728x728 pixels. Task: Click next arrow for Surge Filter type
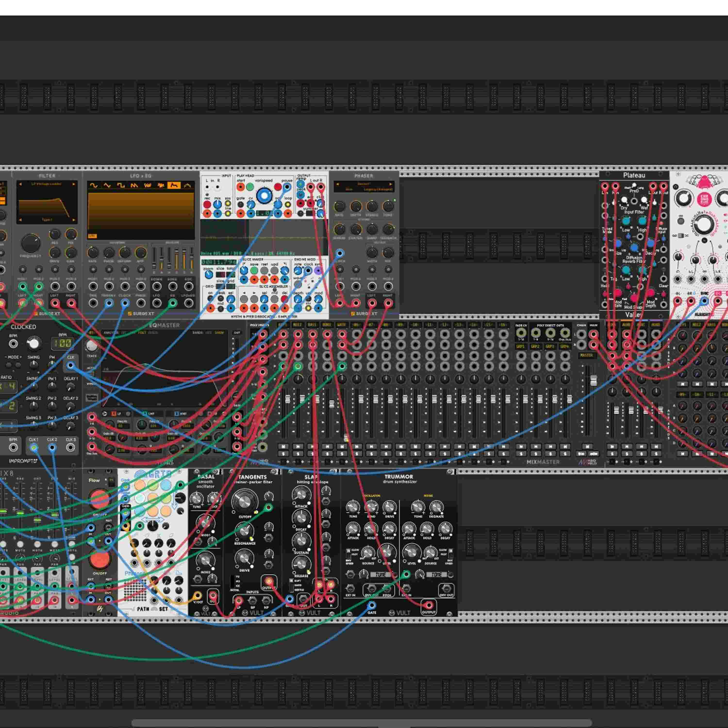pyautogui.click(x=74, y=184)
